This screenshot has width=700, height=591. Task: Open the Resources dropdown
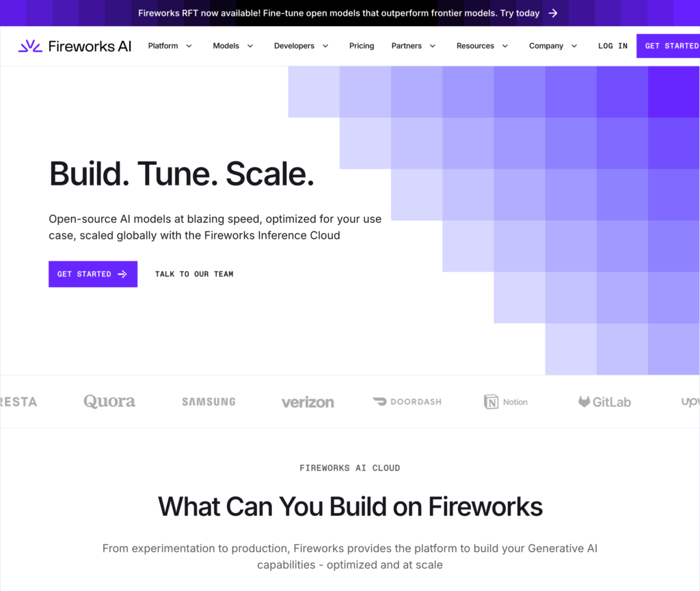coord(482,46)
